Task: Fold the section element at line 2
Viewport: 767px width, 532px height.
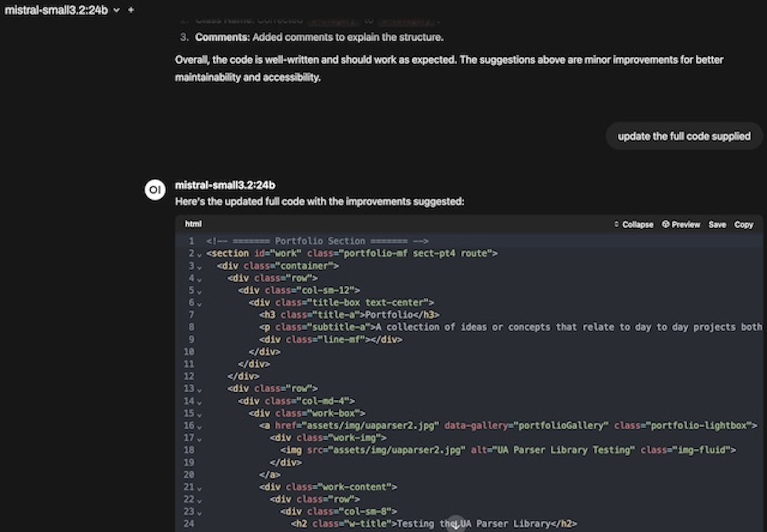Action: (x=199, y=254)
